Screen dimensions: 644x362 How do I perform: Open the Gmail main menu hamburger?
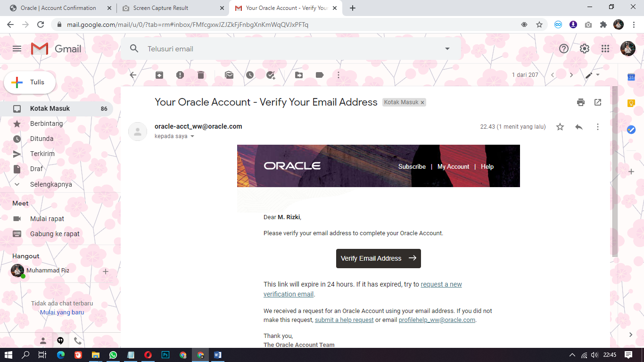point(17,49)
